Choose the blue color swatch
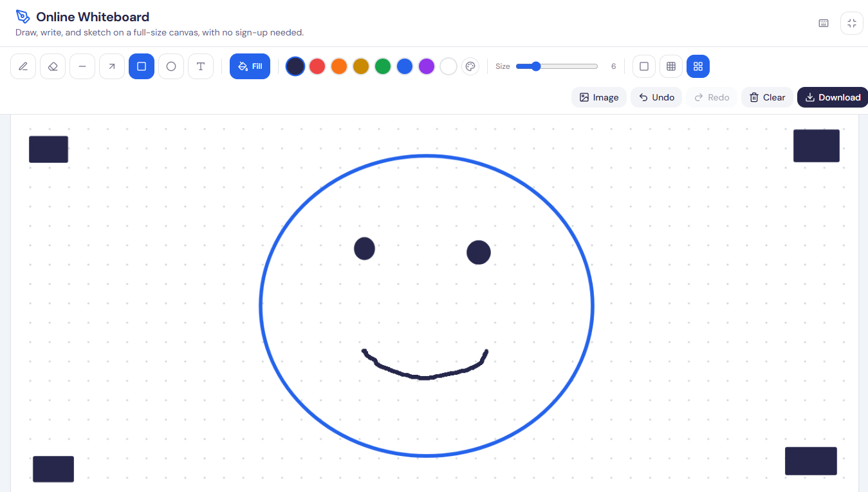The image size is (868, 492). (x=405, y=66)
